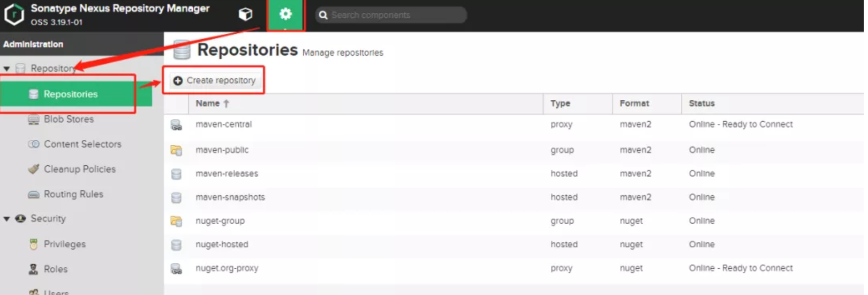Open Routing Rules in the sidebar
Viewport: 868px width, 295px height.
(73, 194)
